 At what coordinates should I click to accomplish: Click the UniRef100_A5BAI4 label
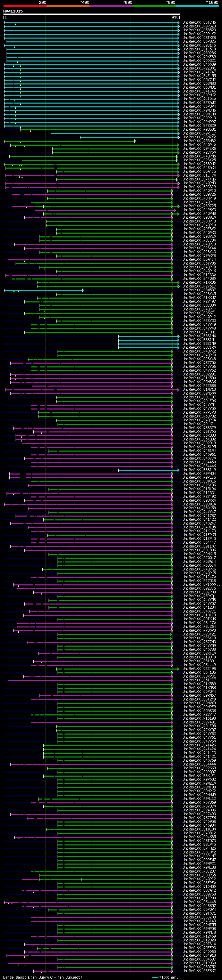pos(199,562)
